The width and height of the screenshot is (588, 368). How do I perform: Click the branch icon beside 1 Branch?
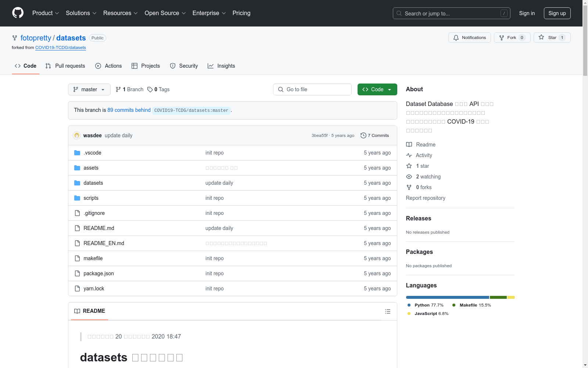[118, 89]
